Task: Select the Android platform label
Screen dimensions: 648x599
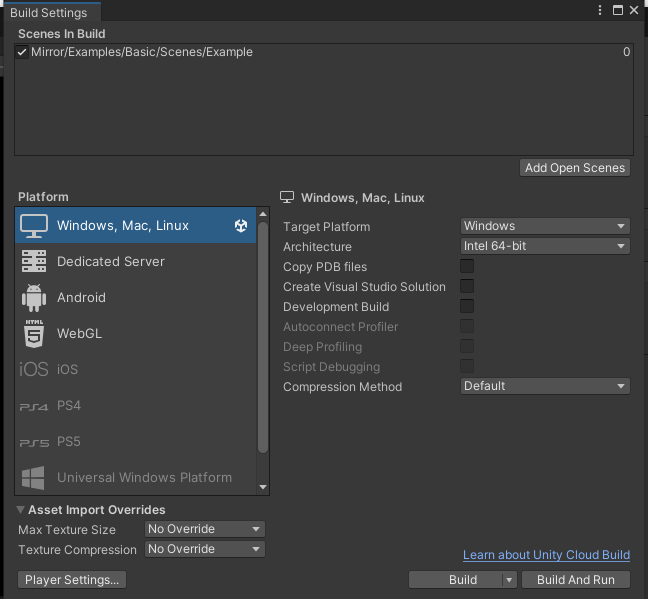Action: [x=81, y=298]
